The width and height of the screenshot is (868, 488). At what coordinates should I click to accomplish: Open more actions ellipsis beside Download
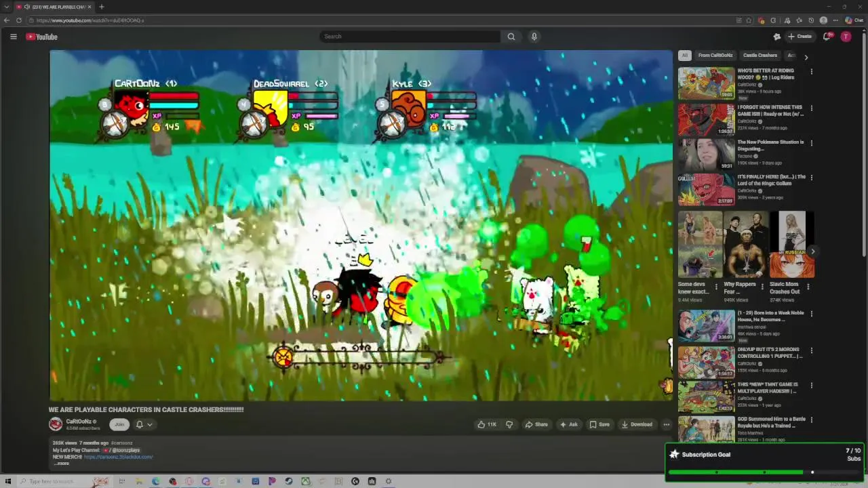point(667,424)
